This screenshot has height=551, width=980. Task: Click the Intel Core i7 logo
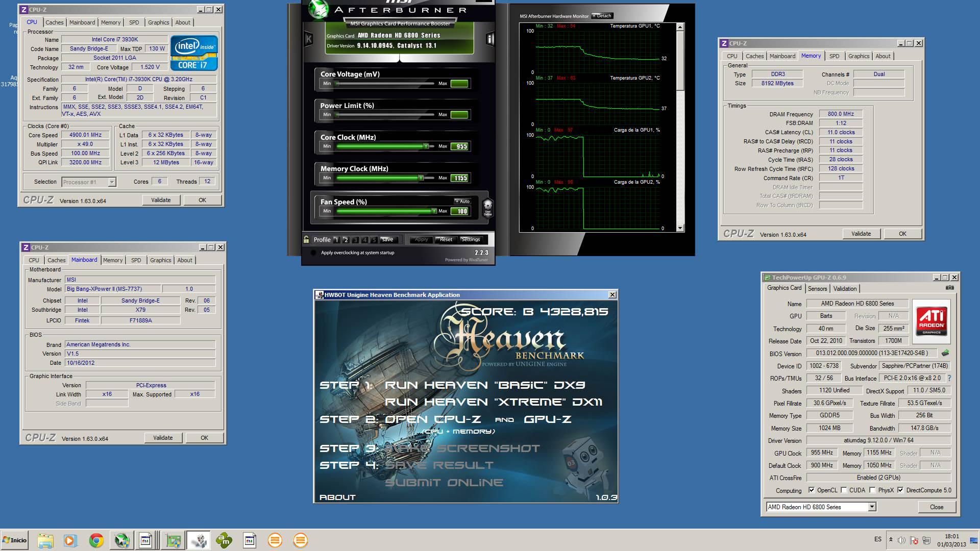click(x=194, y=53)
